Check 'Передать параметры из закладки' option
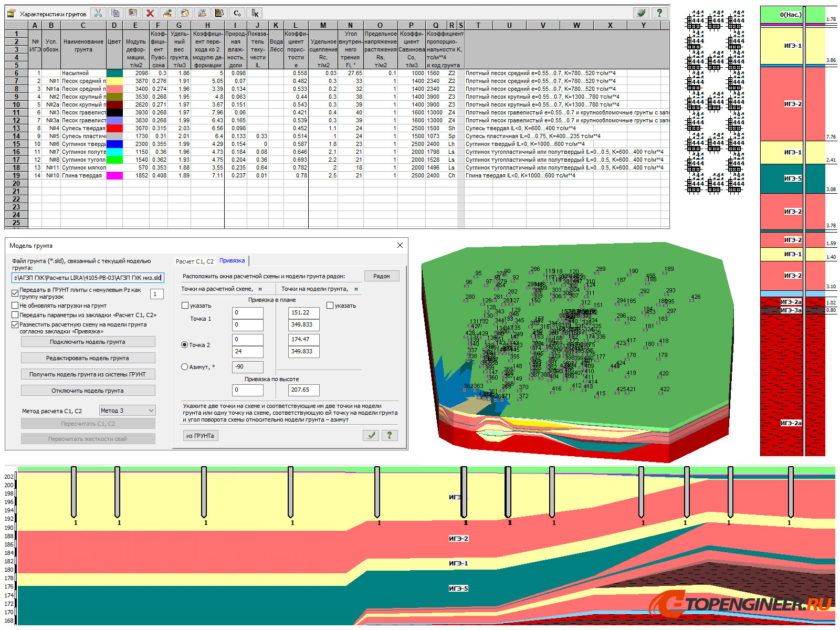 (15, 315)
